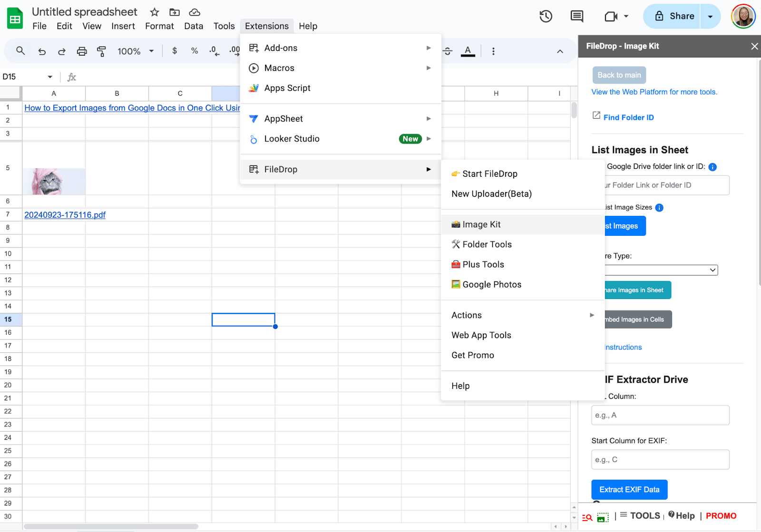Screen dimensions: 761x532
Task: Open Folder Tools from the submenu
Action: click(523, 244)
